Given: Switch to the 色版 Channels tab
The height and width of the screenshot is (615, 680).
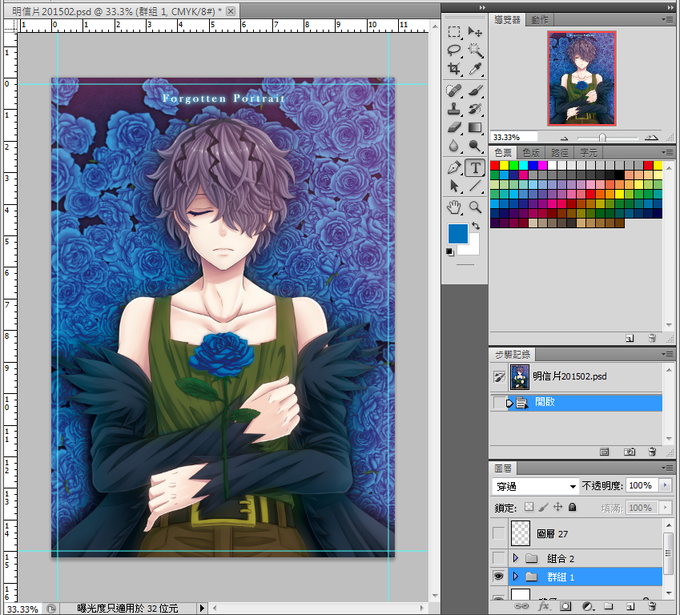Looking at the screenshot, I should (x=531, y=152).
